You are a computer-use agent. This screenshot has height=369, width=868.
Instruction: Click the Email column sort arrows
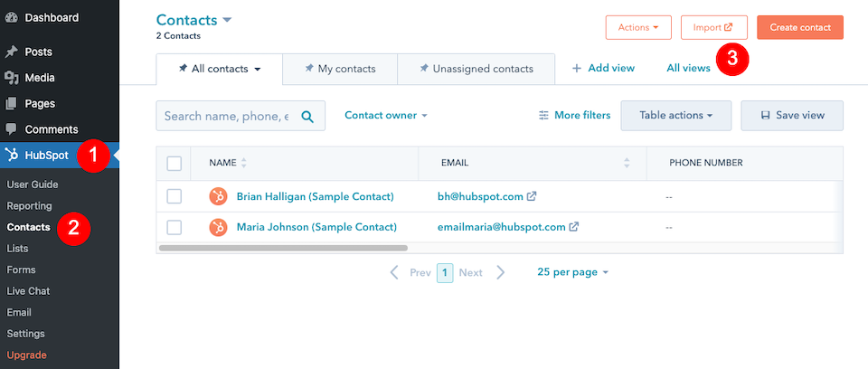click(x=627, y=163)
